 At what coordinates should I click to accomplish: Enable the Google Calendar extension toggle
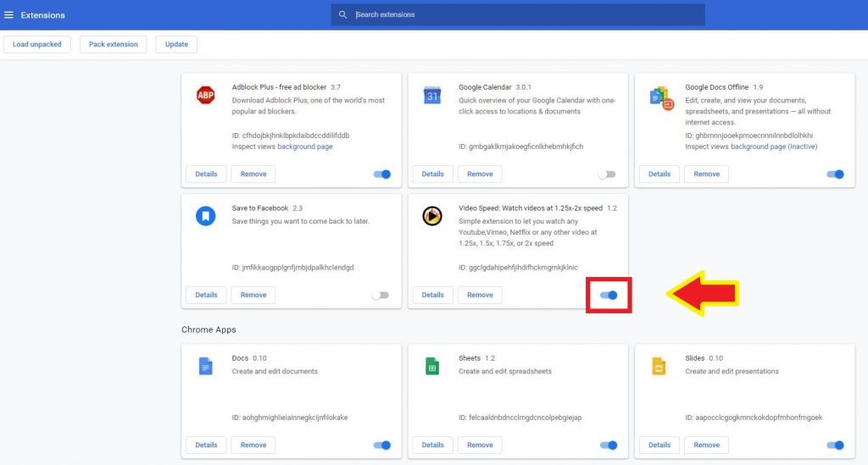(607, 174)
